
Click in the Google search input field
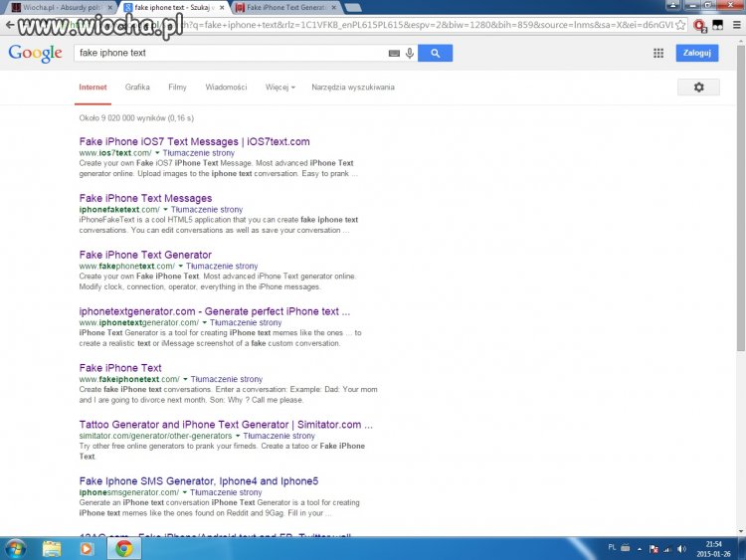pyautogui.click(x=231, y=53)
